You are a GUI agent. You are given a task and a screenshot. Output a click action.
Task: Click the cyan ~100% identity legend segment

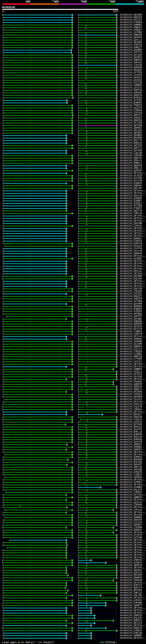click(130, 4)
